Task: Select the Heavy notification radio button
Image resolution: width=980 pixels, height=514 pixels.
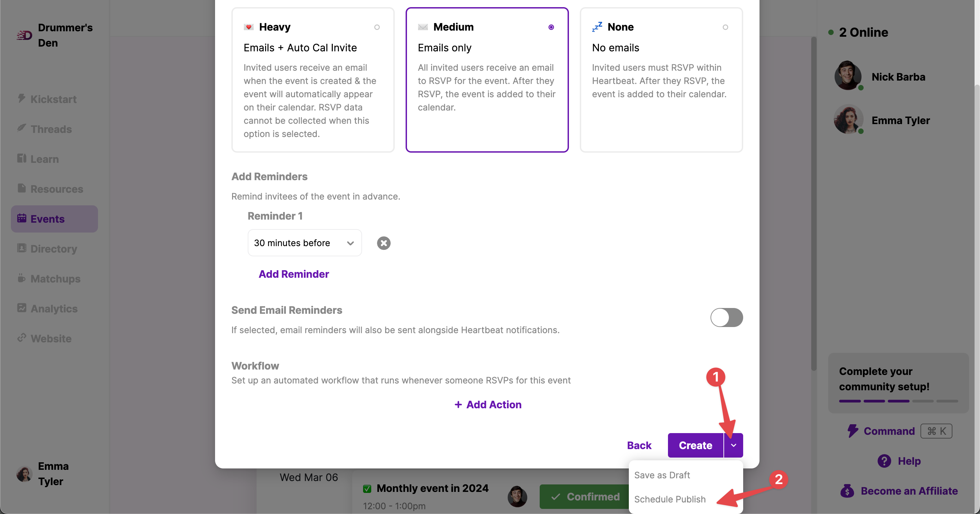Action: [x=377, y=28]
